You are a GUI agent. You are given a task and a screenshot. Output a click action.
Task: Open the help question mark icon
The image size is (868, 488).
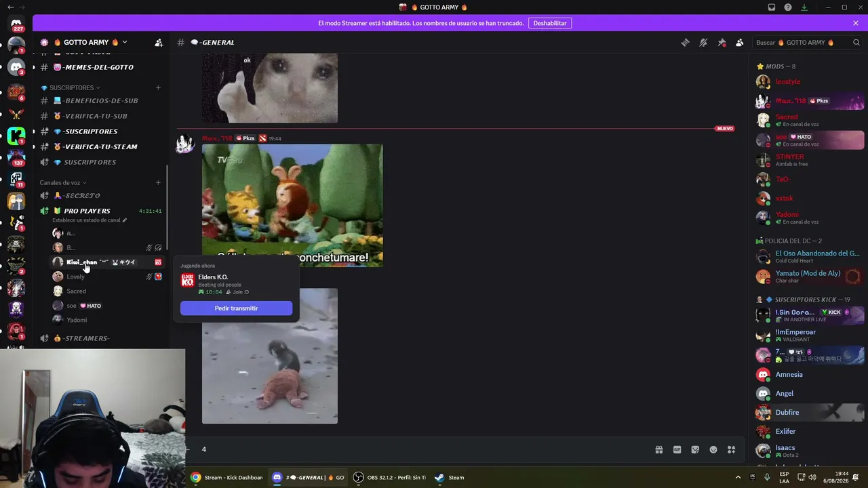point(788,7)
